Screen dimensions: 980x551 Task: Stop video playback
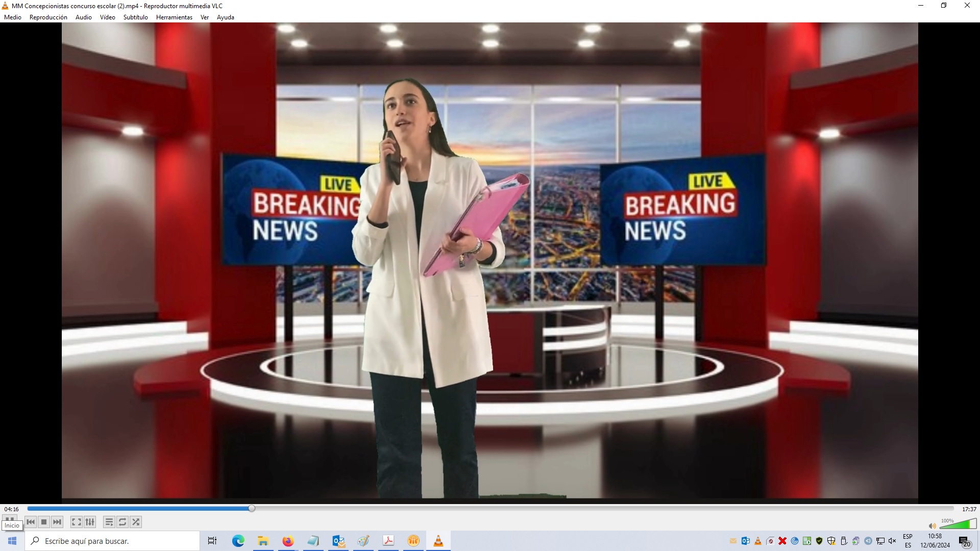coord(44,522)
